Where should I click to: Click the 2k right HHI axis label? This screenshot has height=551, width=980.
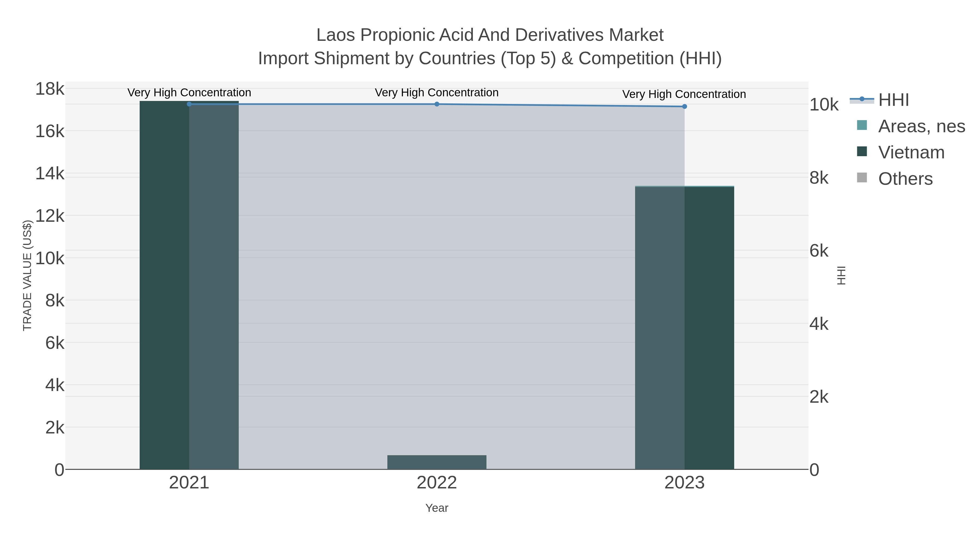(819, 397)
